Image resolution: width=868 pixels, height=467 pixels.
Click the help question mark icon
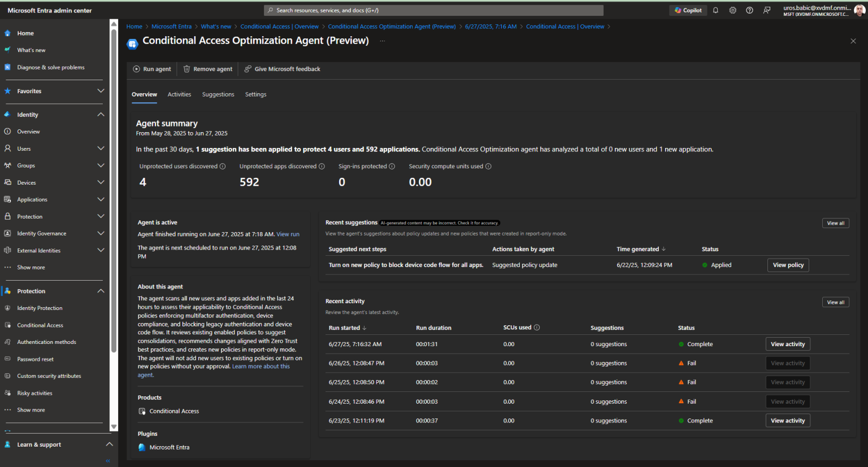point(749,10)
